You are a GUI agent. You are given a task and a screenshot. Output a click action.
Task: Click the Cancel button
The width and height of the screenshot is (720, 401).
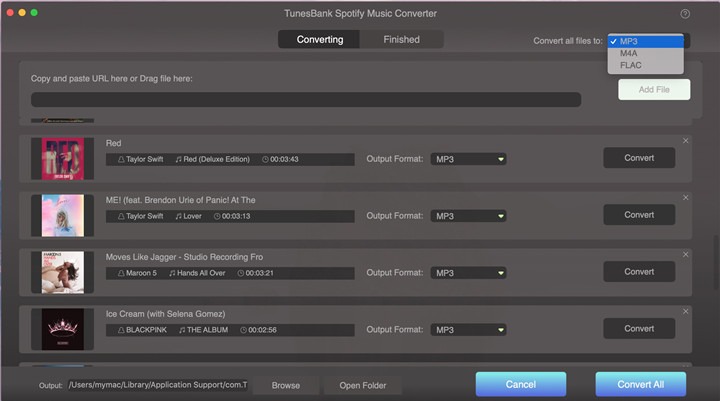pyautogui.click(x=520, y=385)
